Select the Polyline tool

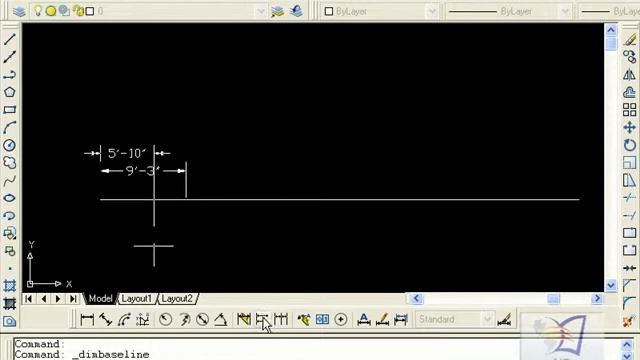(x=9, y=74)
